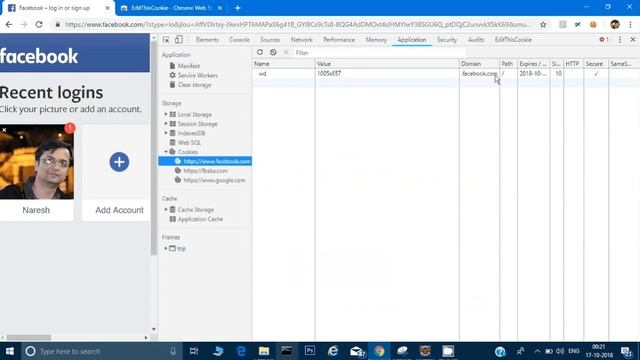Open the volume control in system tray

560,351
